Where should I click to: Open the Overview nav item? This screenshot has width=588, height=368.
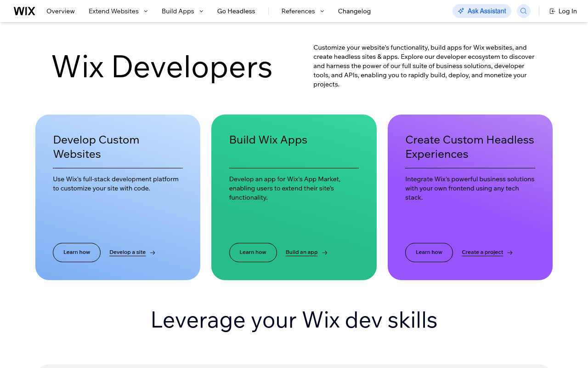pos(61,11)
